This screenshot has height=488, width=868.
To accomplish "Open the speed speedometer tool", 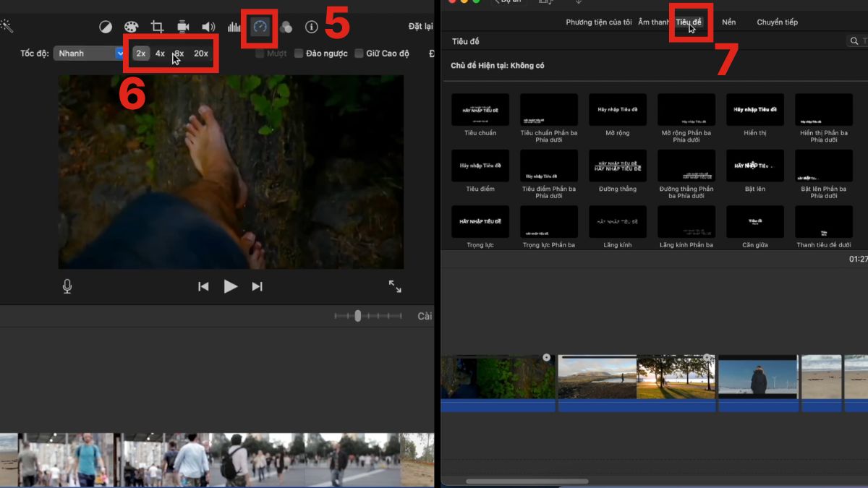I will click(260, 27).
